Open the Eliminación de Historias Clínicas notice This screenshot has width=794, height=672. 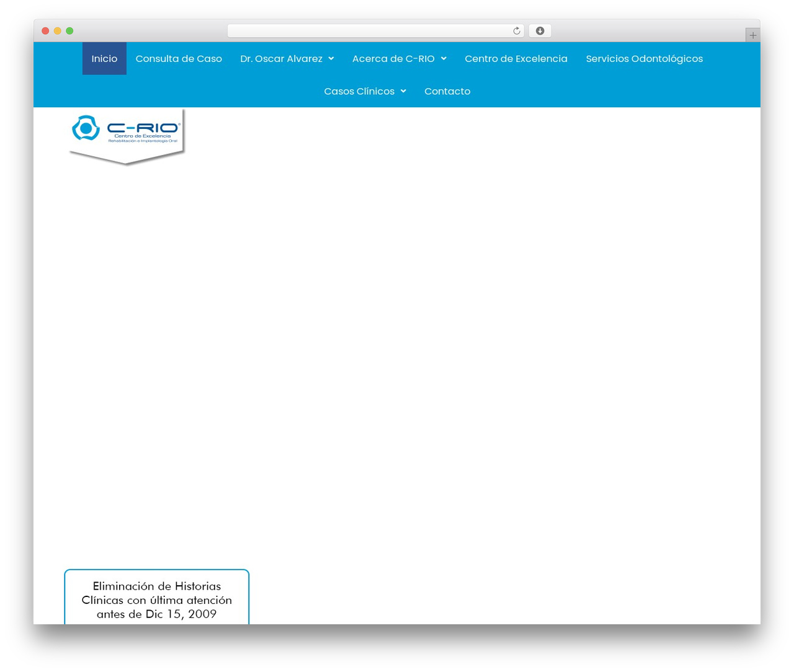157,597
